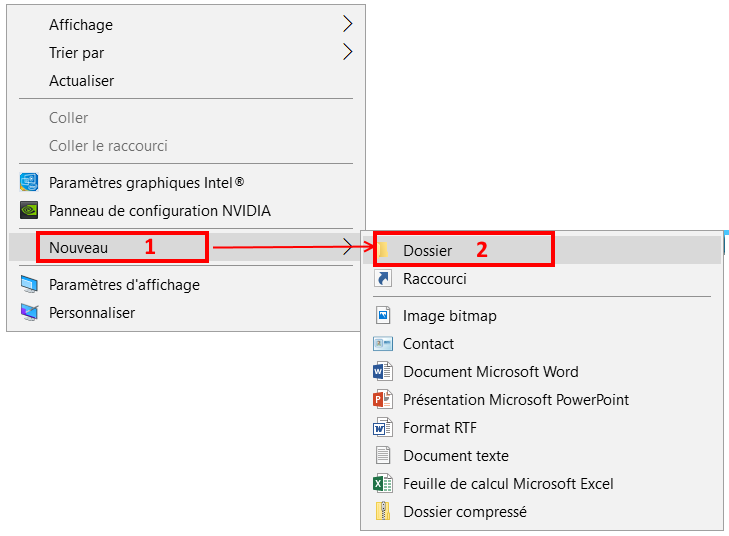Open Panneau de configuration NVIDIA

(186, 211)
